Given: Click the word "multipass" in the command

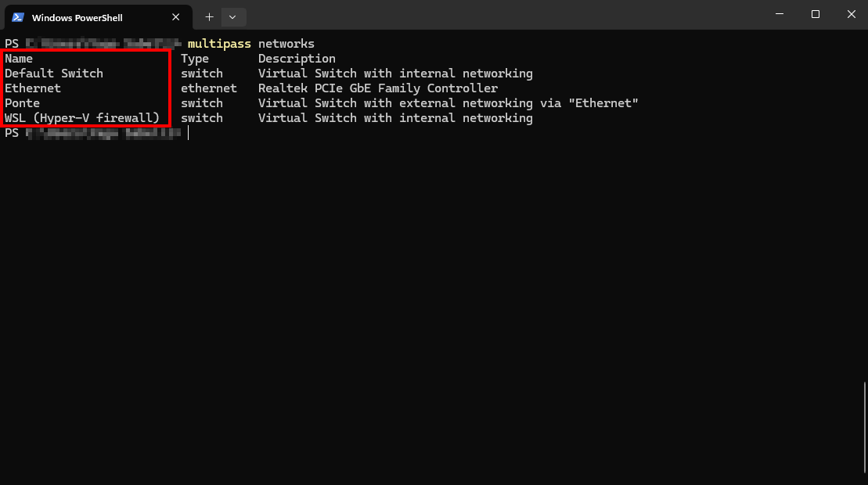Looking at the screenshot, I should tap(219, 44).
